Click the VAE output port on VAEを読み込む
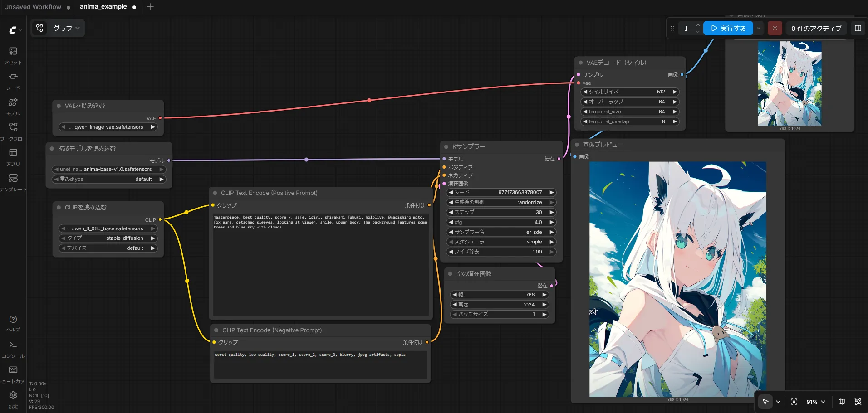868x413 pixels. pyautogui.click(x=160, y=118)
